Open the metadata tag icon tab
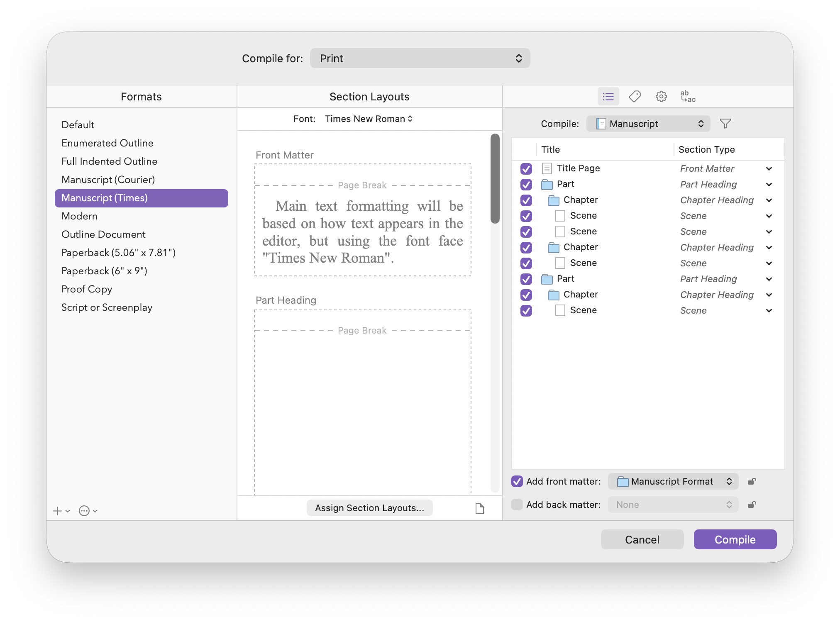840x624 pixels. [635, 97]
